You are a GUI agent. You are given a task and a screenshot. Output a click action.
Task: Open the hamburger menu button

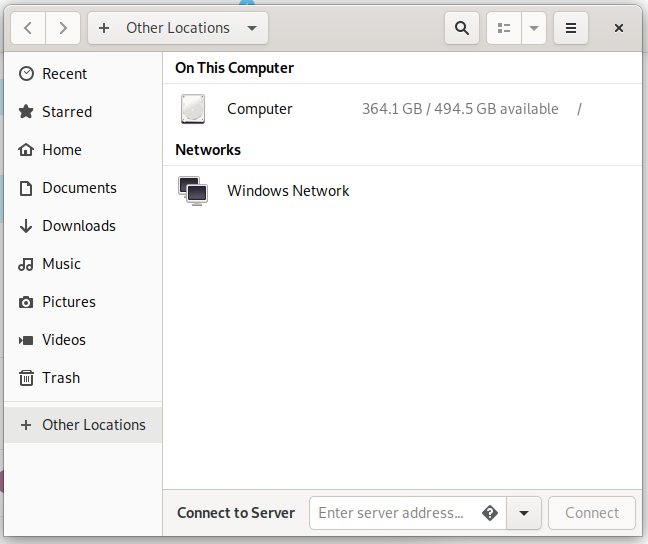(571, 28)
